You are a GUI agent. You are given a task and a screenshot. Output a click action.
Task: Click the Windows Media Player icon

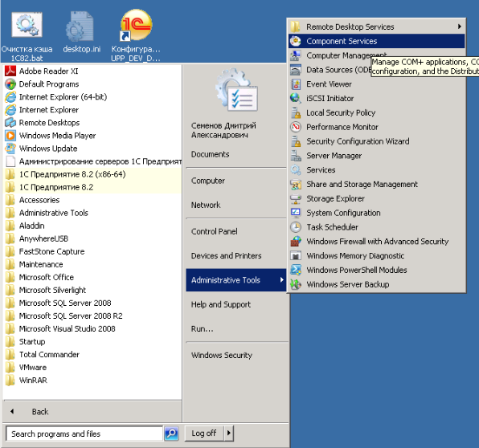click(10, 135)
